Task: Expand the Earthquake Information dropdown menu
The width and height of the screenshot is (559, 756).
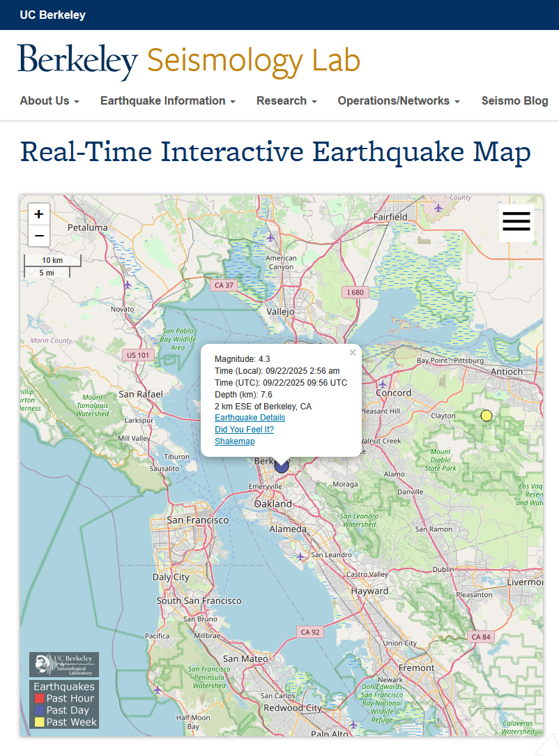Action: click(168, 100)
